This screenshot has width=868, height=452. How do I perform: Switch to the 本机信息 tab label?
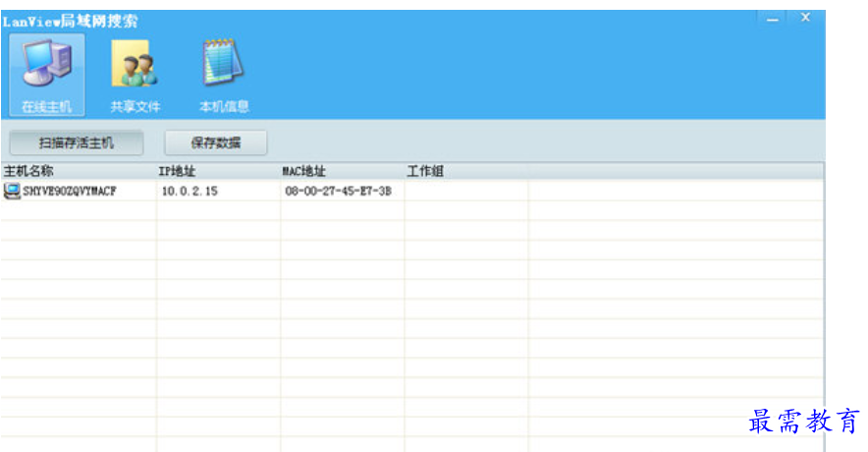tap(224, 106)
